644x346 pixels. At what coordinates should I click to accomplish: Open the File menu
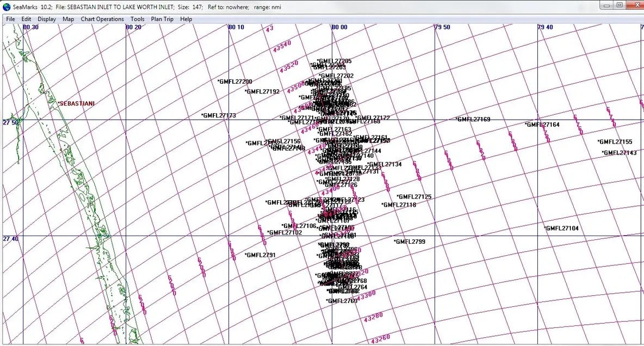(x=10, y=19)
